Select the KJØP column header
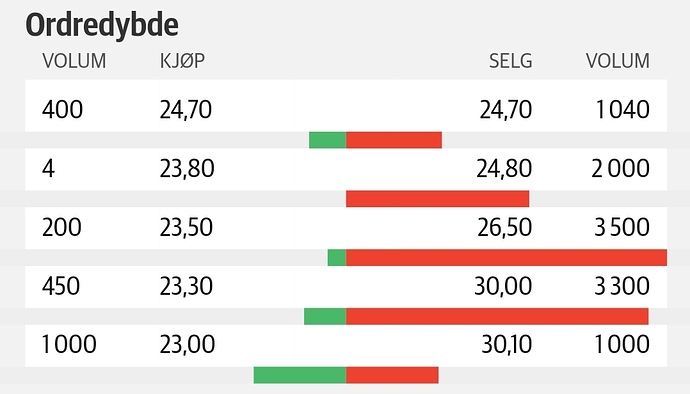 [182, 61]
